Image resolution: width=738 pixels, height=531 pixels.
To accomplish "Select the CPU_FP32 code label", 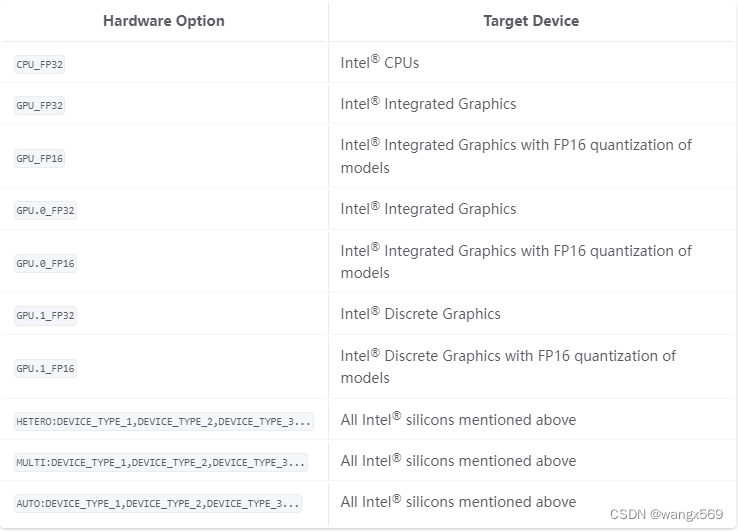I will (x=40, y=64).
